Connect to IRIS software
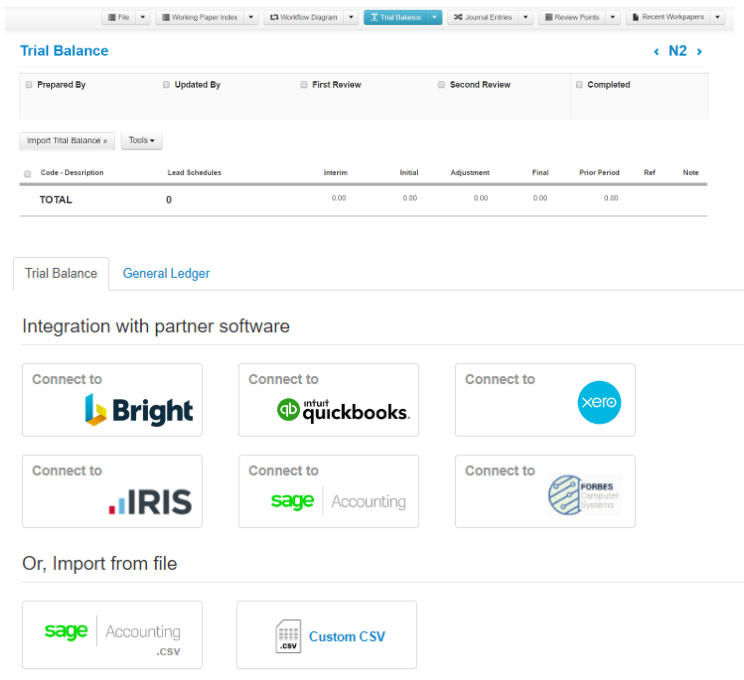The width and height of the screenshot is (744, 680). click(112, 491)
